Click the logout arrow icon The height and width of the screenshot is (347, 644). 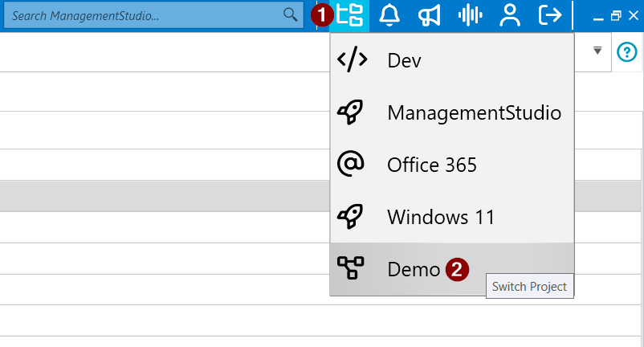point(550,15)
